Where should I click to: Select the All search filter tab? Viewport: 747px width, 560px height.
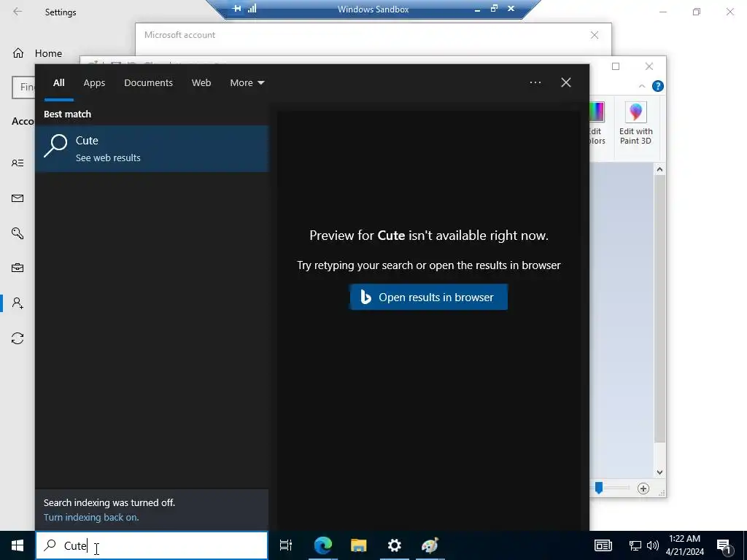point(58,83)
